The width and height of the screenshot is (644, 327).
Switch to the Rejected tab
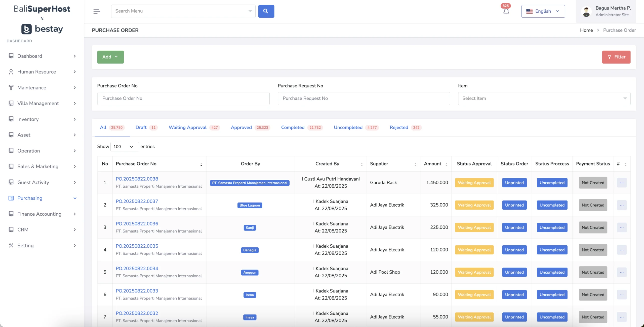click(405, 127)
